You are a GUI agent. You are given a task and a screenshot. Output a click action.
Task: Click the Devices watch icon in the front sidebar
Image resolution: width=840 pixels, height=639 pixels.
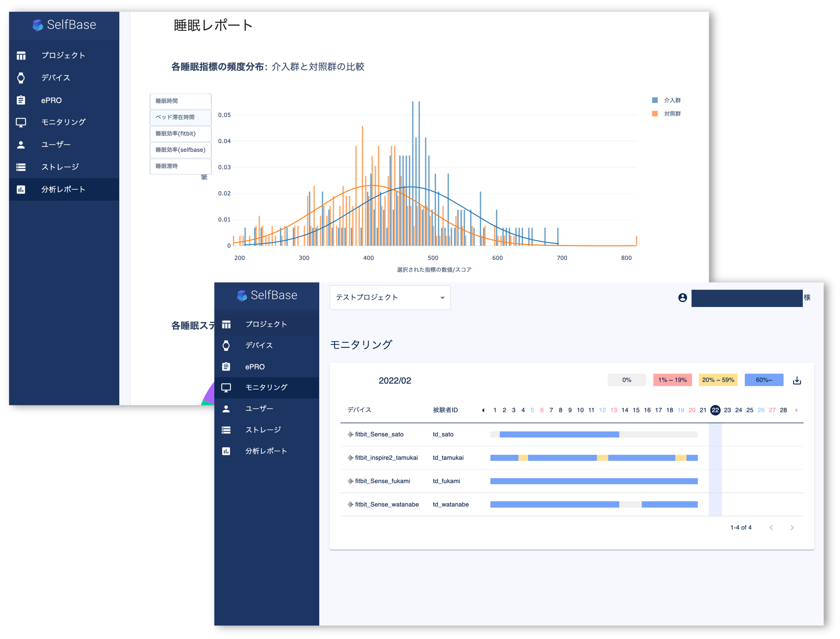(x=226, y=345)
